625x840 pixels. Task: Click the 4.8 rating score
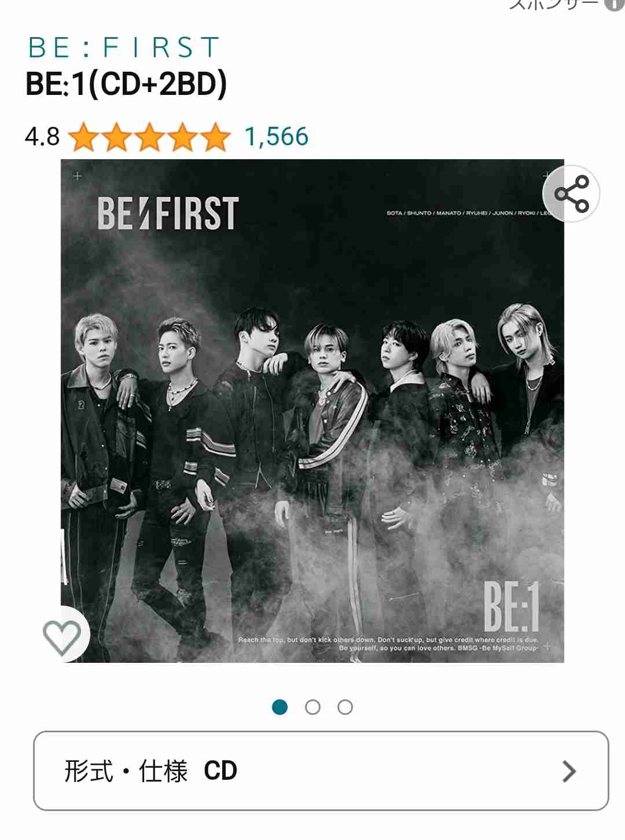pos(42,137)
